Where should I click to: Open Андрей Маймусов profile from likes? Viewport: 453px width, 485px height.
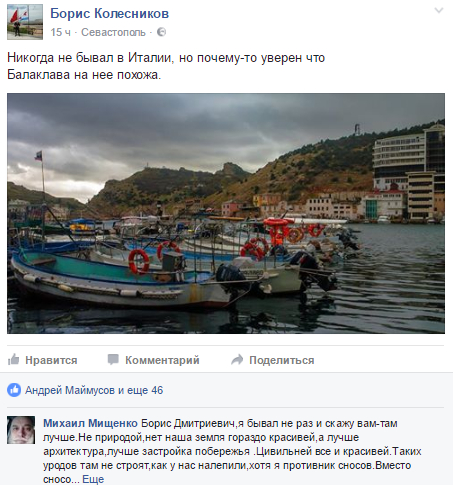(x=70, y=390)
